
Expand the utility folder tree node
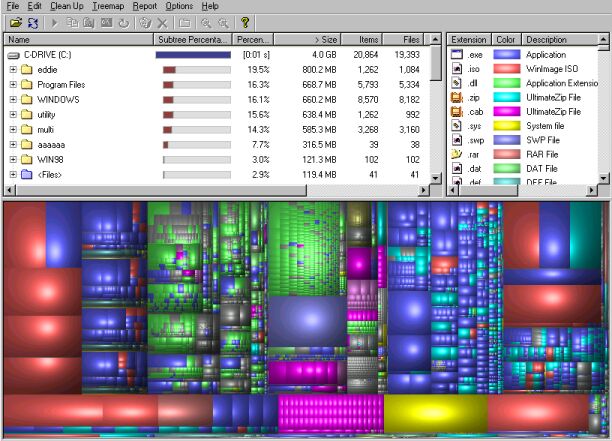point(13,114)
